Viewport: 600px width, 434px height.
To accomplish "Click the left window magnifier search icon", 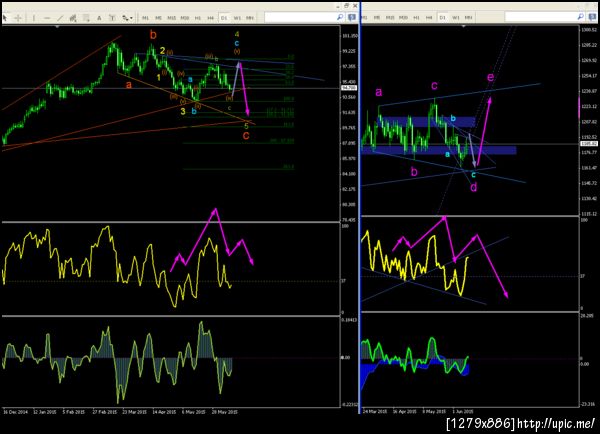I will point(340,17).
